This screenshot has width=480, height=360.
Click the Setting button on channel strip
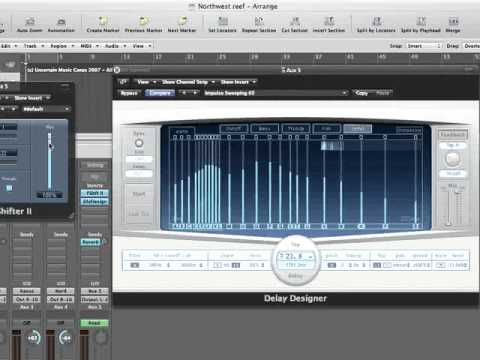click(95, 165)
